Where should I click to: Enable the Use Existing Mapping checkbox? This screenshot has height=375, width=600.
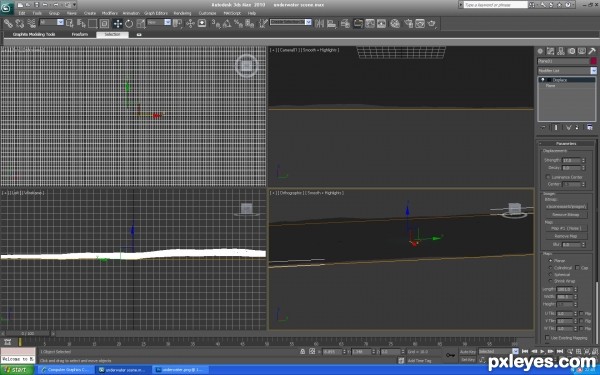tap(547, 338)
